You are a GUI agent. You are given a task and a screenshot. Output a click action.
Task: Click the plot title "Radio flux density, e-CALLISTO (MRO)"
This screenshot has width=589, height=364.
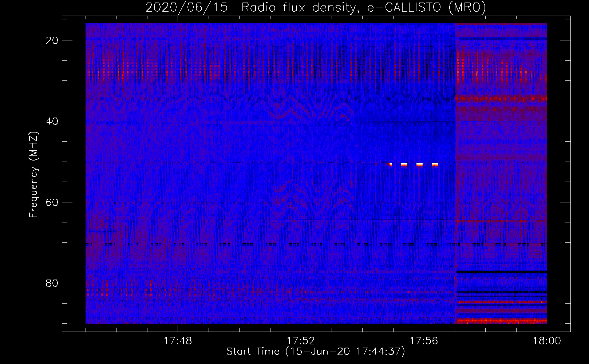(364, 8)
